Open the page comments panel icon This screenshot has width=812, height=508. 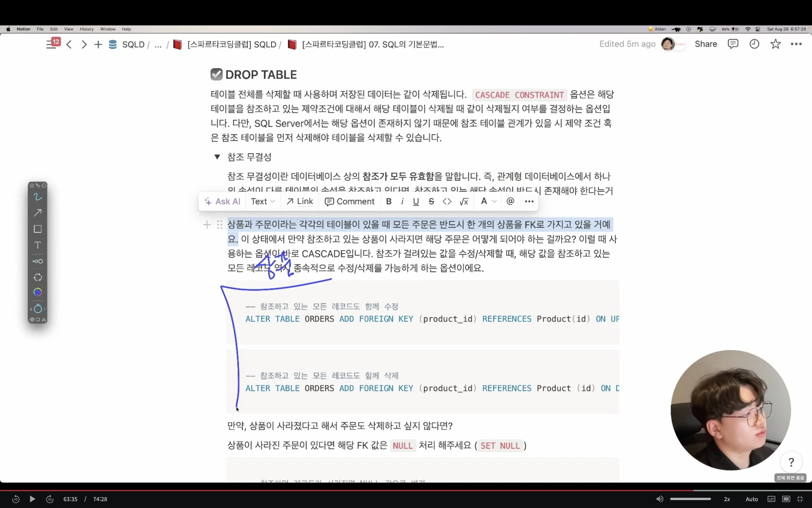pos(733,44)
